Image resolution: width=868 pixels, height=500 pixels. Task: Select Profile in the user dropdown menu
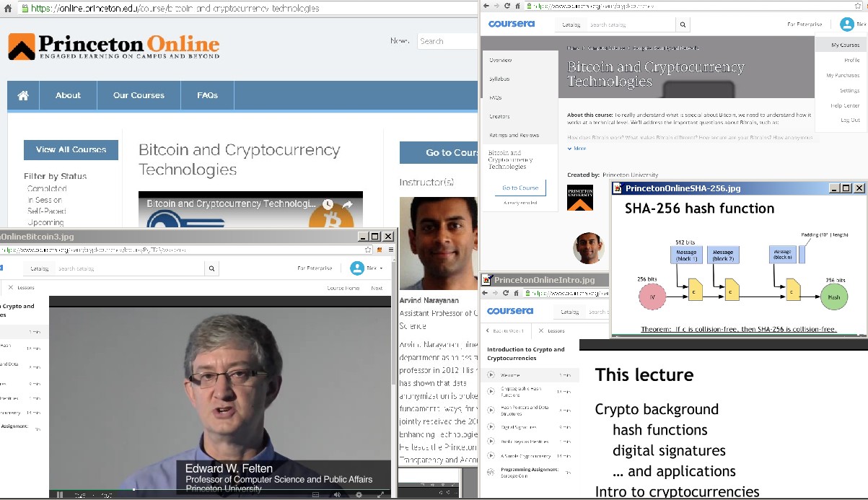(852, 60)
